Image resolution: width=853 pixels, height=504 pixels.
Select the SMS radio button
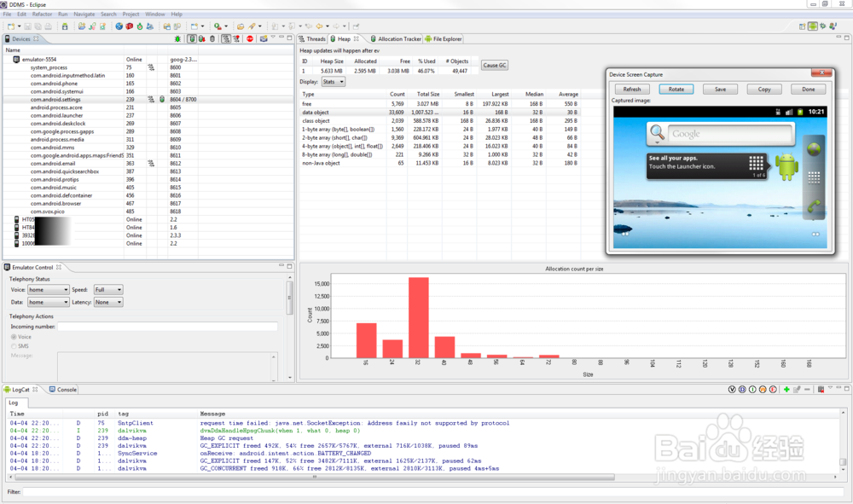coord(15,346)
